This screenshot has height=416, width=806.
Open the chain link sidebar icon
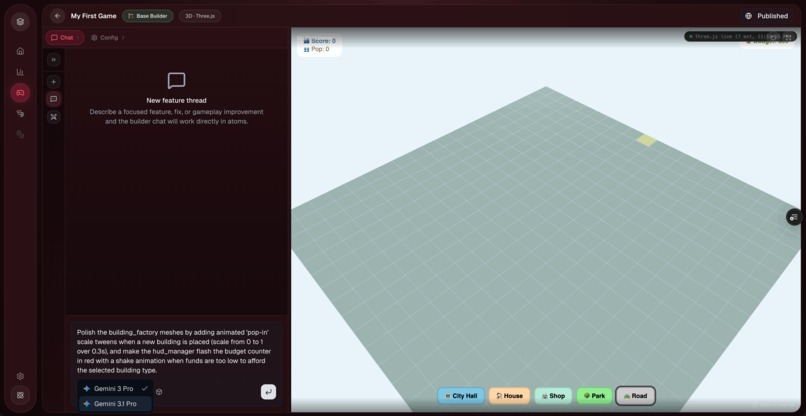(20, 135)
